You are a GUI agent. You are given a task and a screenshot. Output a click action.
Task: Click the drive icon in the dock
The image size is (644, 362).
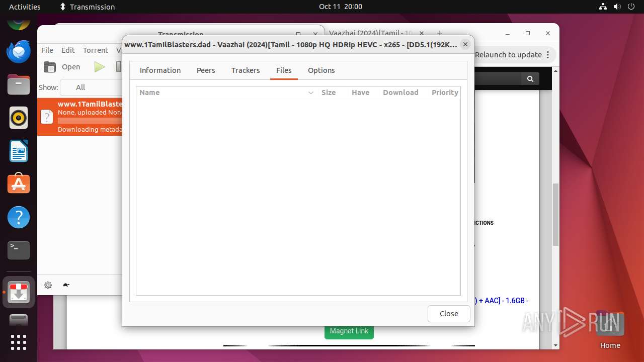point(19,320)
